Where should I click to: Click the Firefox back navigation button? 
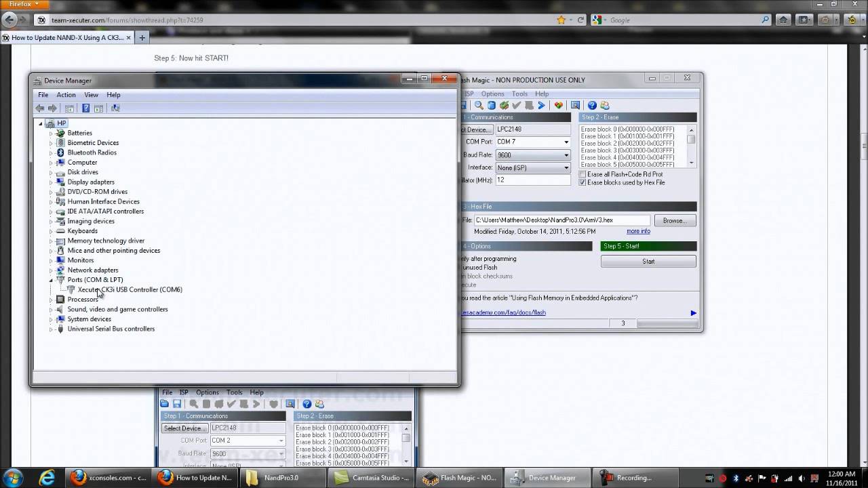(9, 20)
